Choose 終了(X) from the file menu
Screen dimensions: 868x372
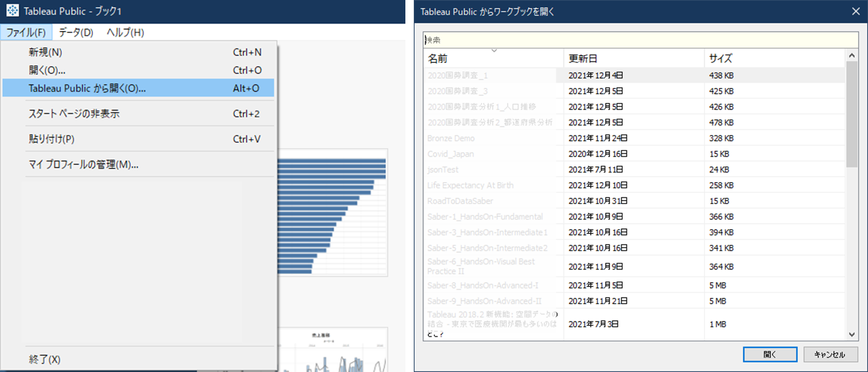pyautogui.click(x=139, y=359)
